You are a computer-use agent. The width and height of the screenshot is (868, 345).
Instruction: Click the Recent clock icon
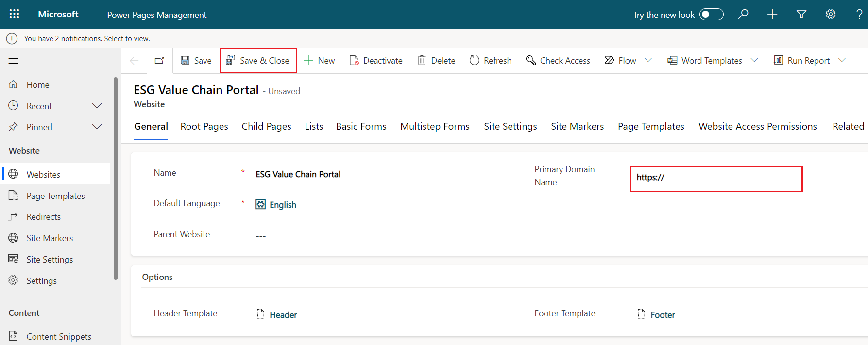(x=13, y=105)
